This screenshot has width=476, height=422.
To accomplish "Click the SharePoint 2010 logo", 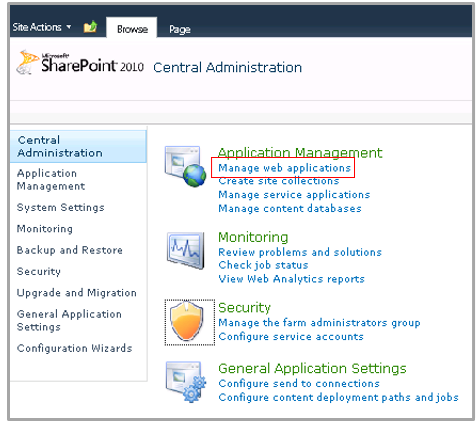I will point(80,62).
